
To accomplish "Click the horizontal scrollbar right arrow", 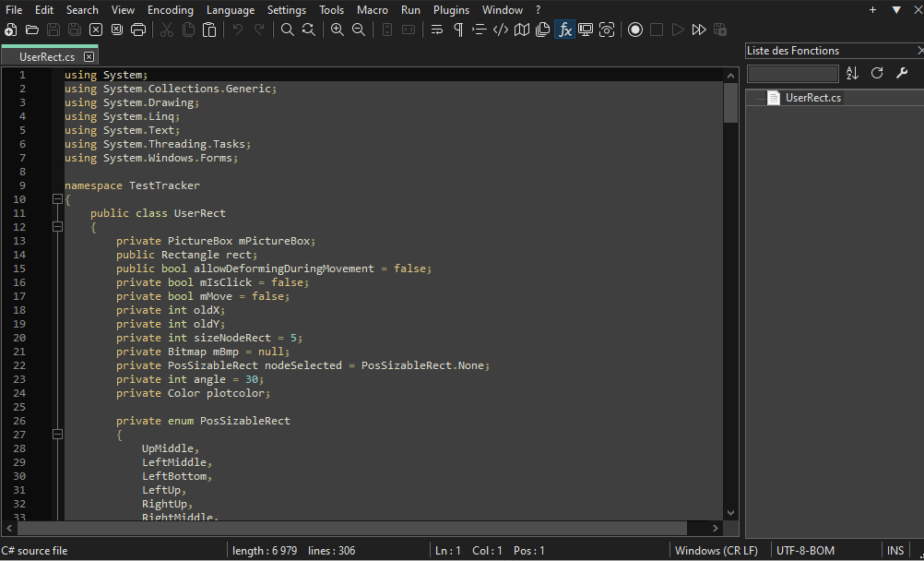I will click(716, 528).
